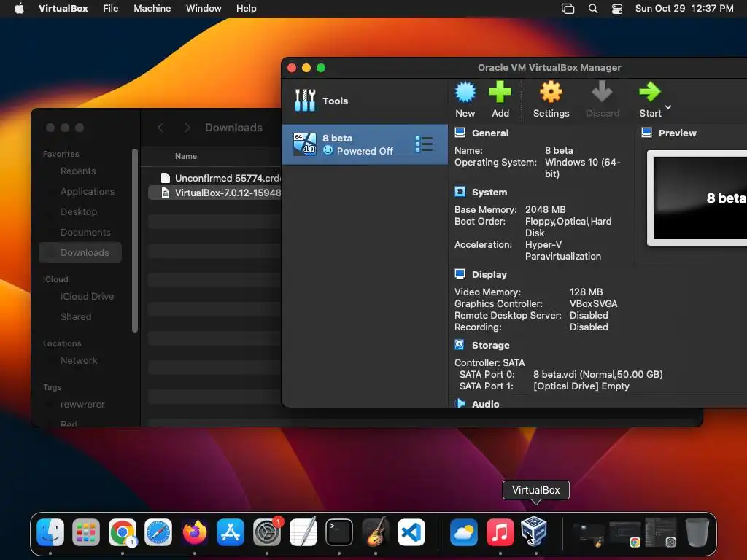Select the VirtualBox-7.0.12 file in Finder
The width and height of the screenshot is (747, 560).
pos(214,192)
